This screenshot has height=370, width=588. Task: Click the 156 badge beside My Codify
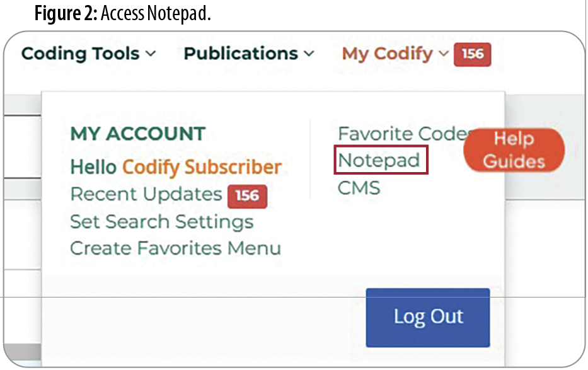tap(472, 54)
